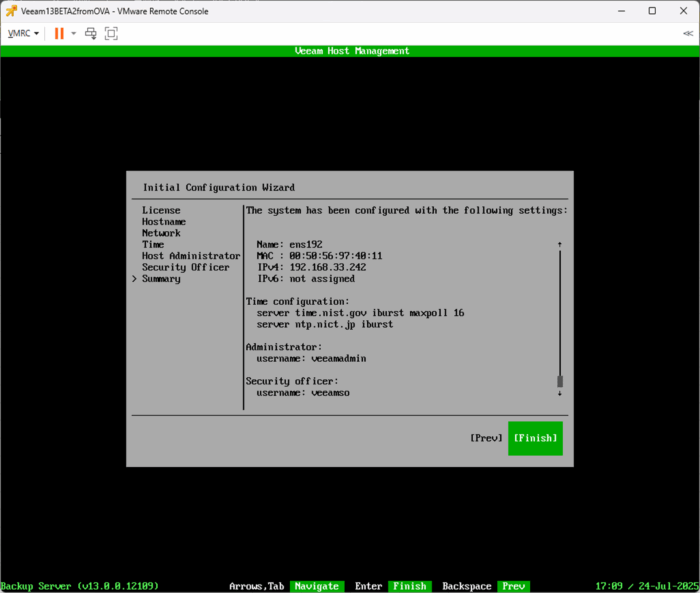Click the time.nist.gov server line
The image size is (700, 593).
point(360,313)
